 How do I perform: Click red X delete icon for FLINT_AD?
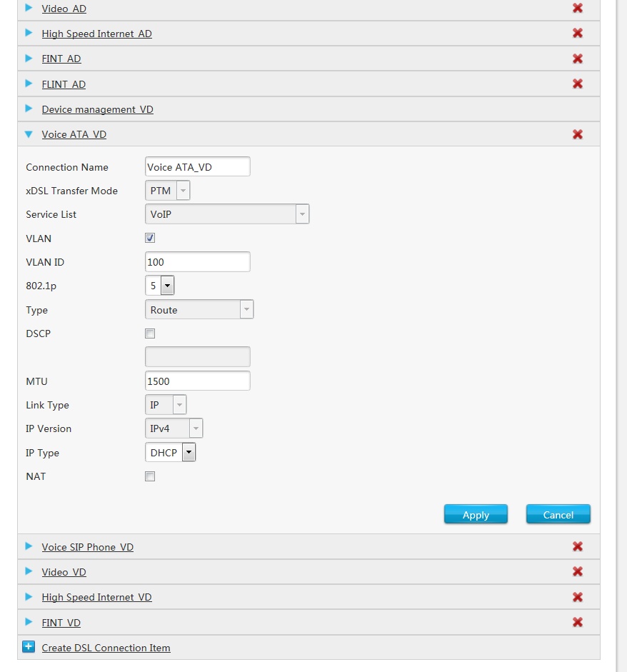(577, 84)
